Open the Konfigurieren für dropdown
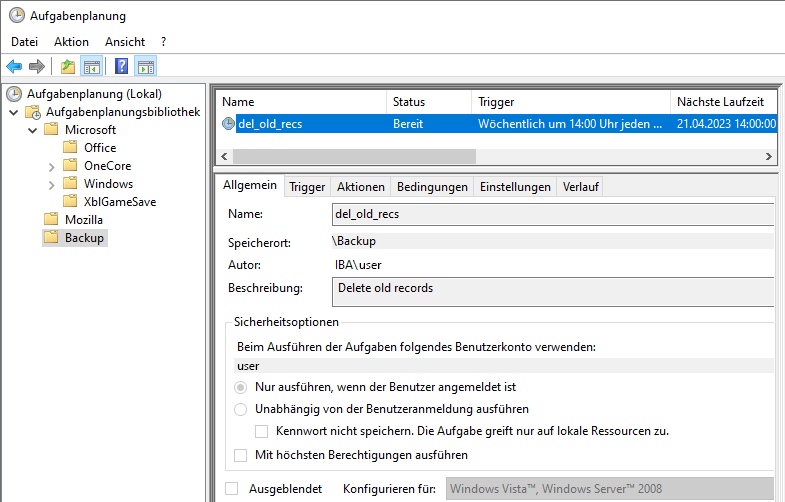The image size is (785, 502). pyautogui.click(x=610, y=488)
